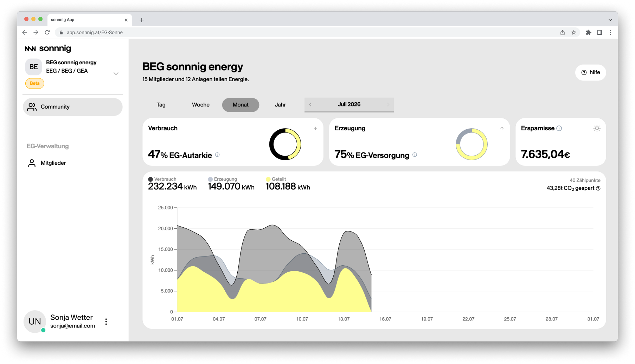Switch to Woche view

pyautogui.click(x=201, y=105)
